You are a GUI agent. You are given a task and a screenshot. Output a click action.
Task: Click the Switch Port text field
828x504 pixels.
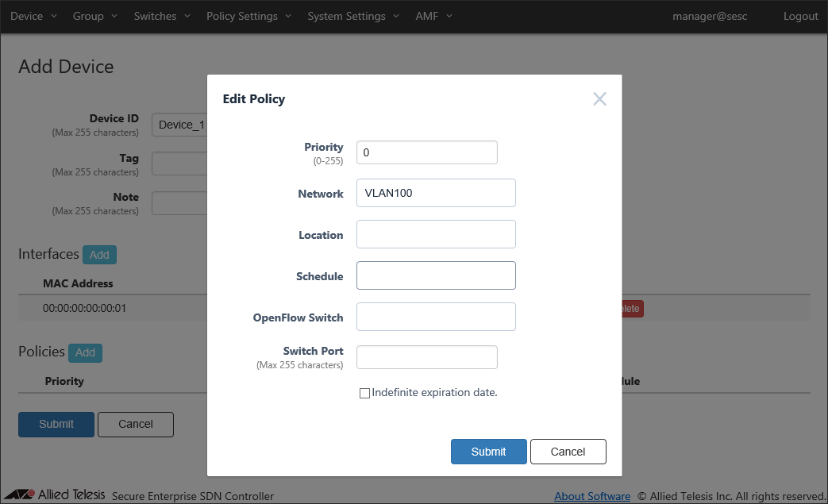click(426, 357)
